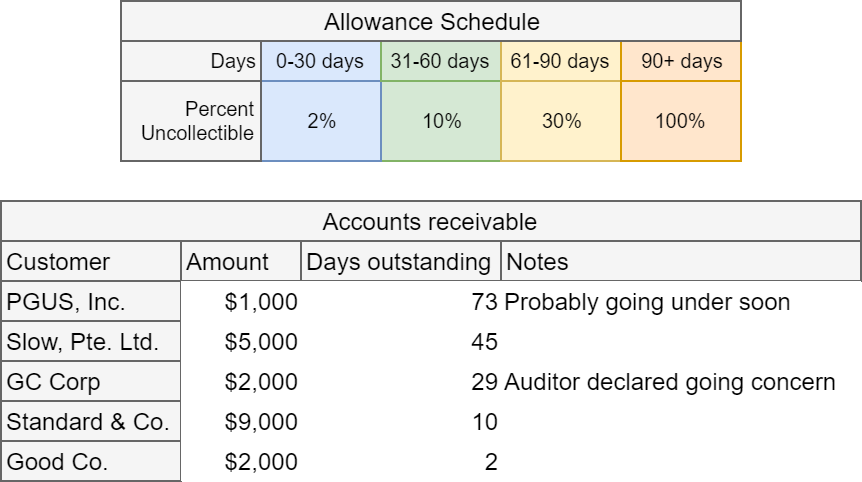Image resolution: width=862 pixels, height=482 pixels.
Task: Select the Good Co. customer cell
Action: point(90,462)
